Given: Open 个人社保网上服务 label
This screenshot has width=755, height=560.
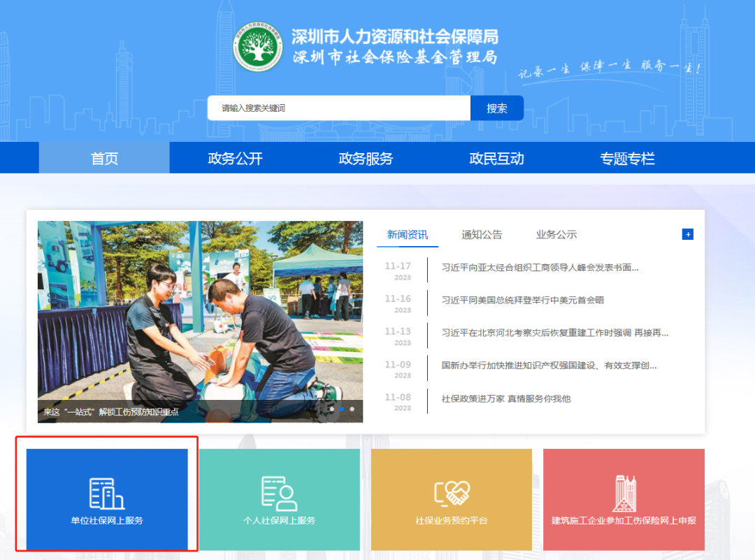Looking at the screenshot, I should click(279, 521).
